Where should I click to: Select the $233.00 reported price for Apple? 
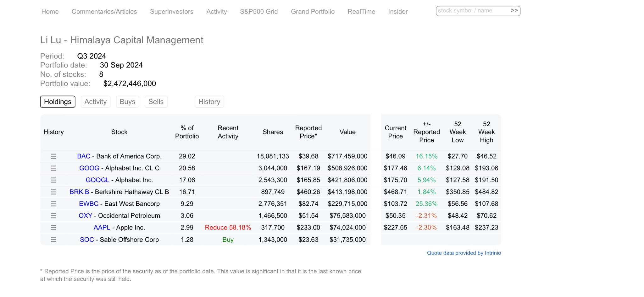[x=308, y=228]
